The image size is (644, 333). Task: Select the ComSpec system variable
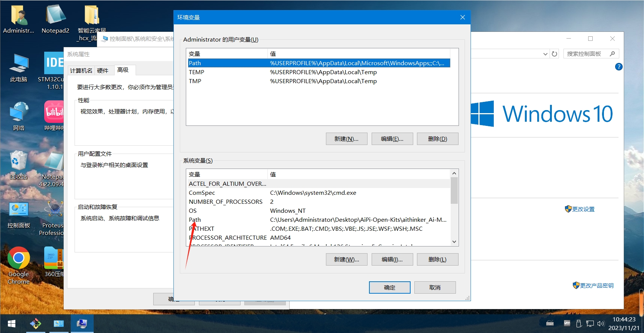(319, 193)
